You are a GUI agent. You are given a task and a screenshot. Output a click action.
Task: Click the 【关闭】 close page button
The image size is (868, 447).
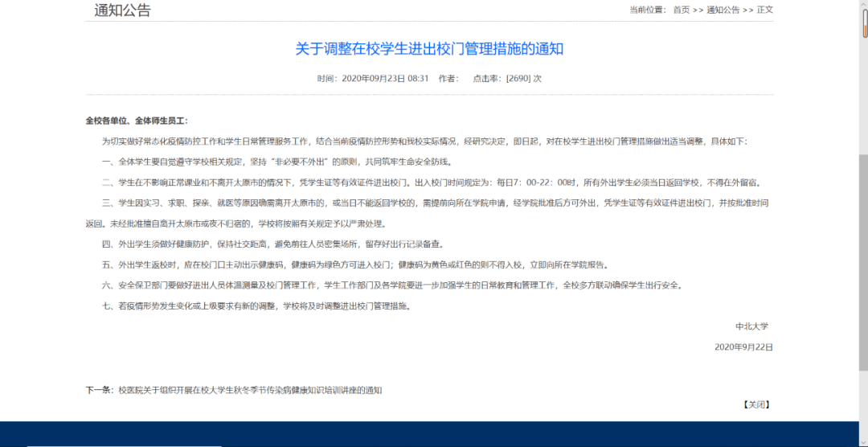756,405
